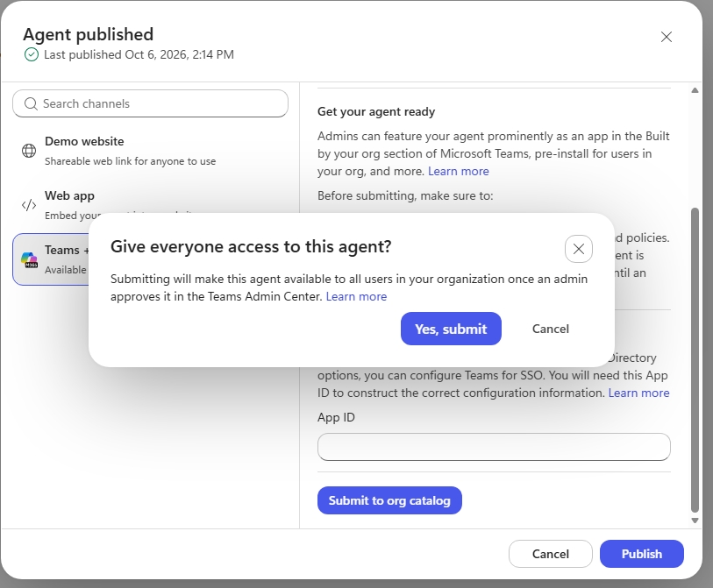The image size is (713, 588).
Task: Click the green published checkmark icon
Action: (32, 54)
